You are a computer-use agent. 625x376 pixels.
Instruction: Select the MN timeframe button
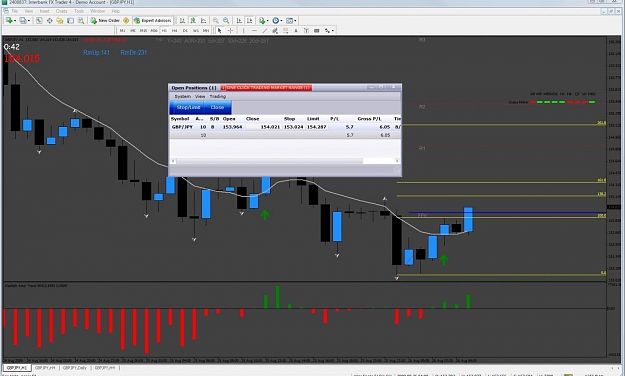[x=206, y=30]
